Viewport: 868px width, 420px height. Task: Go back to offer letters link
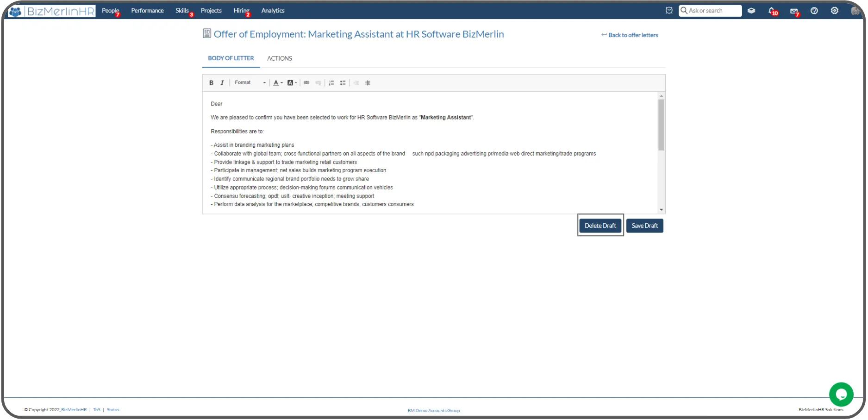pyautogui.click(x=630, y=35)
